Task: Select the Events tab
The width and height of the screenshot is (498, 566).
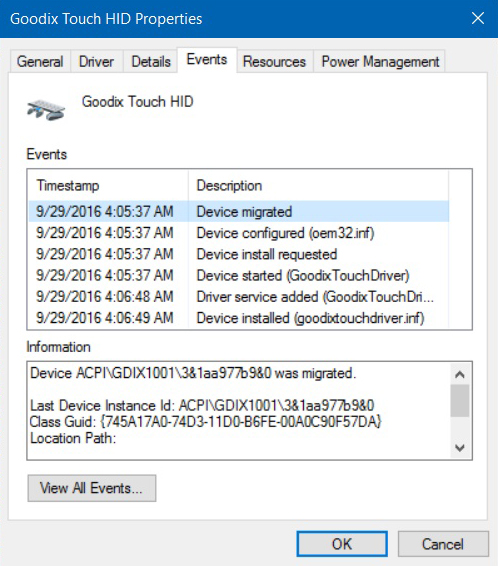Action: coord(207,60)
